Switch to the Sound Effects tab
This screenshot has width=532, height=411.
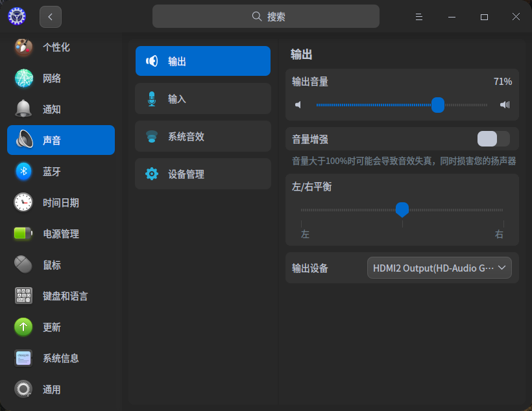[x=202, y=137]
